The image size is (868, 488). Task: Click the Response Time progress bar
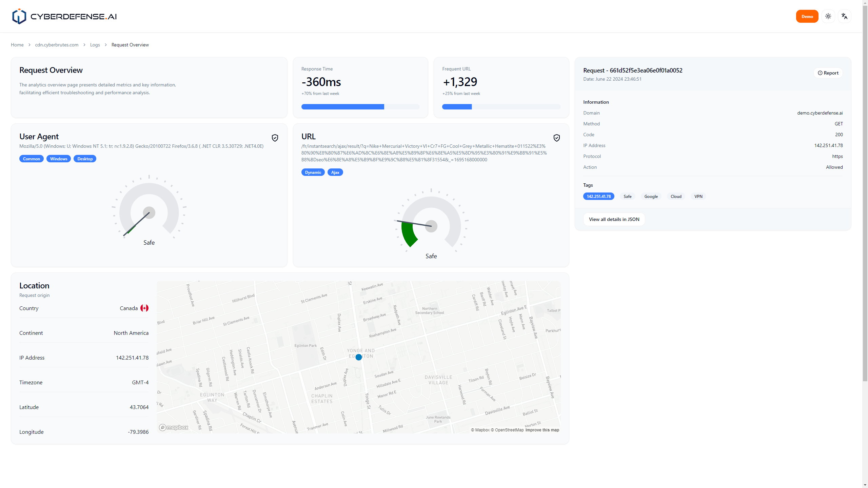(360, 107)
